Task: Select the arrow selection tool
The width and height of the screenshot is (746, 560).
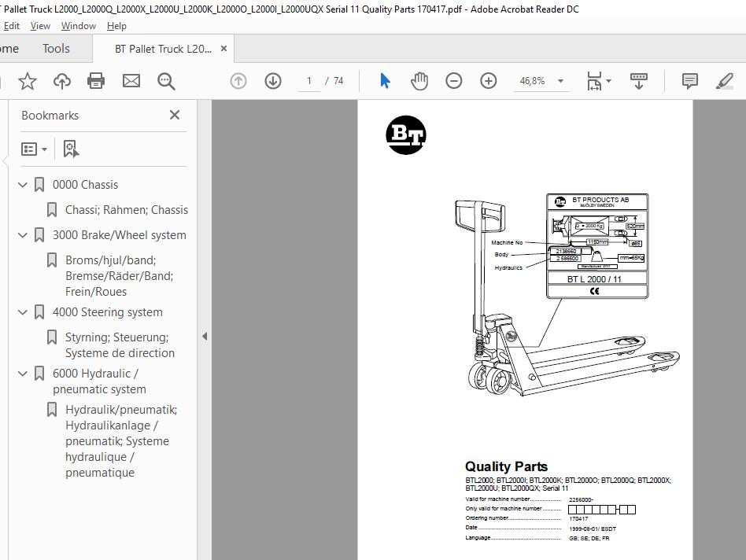Action: click(385, 81)
